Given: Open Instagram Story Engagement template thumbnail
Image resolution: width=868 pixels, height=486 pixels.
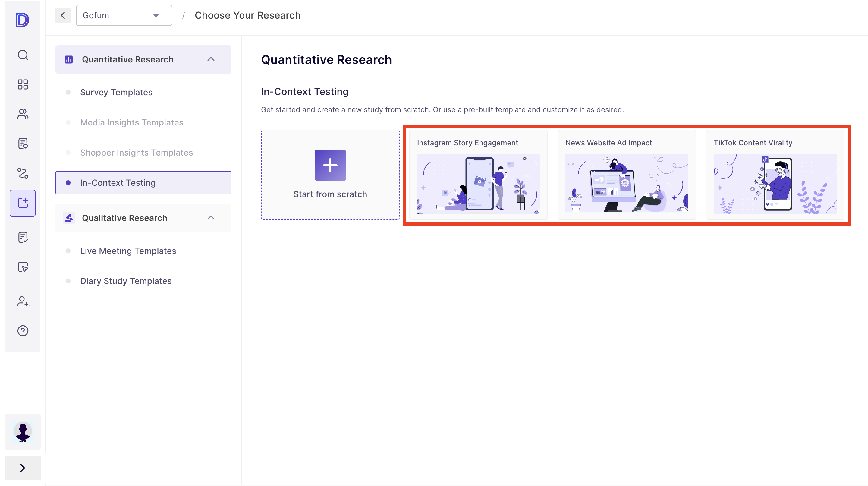Looking at the screenshot, I should point(478,184).
